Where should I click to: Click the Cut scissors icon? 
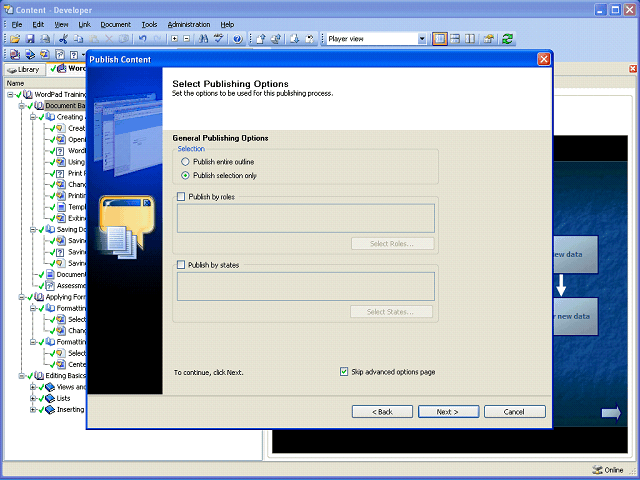tap(63, 39)
